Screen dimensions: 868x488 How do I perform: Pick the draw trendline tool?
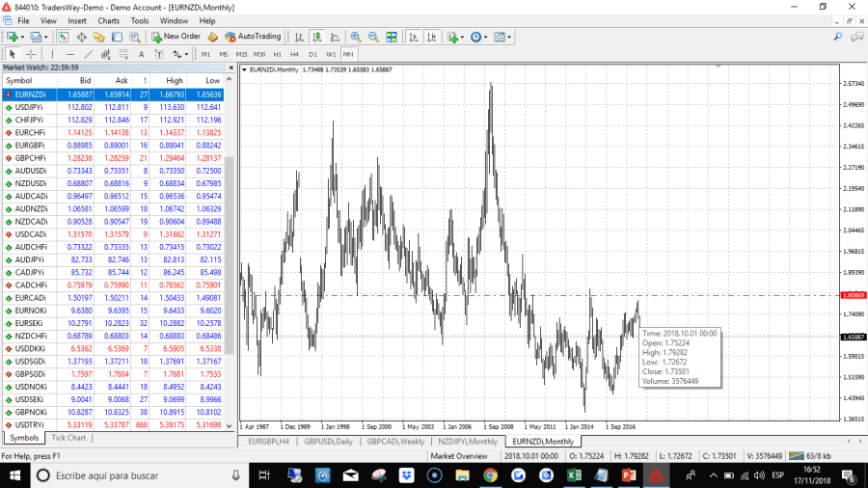pyautogui.click(x=88, y=54)
